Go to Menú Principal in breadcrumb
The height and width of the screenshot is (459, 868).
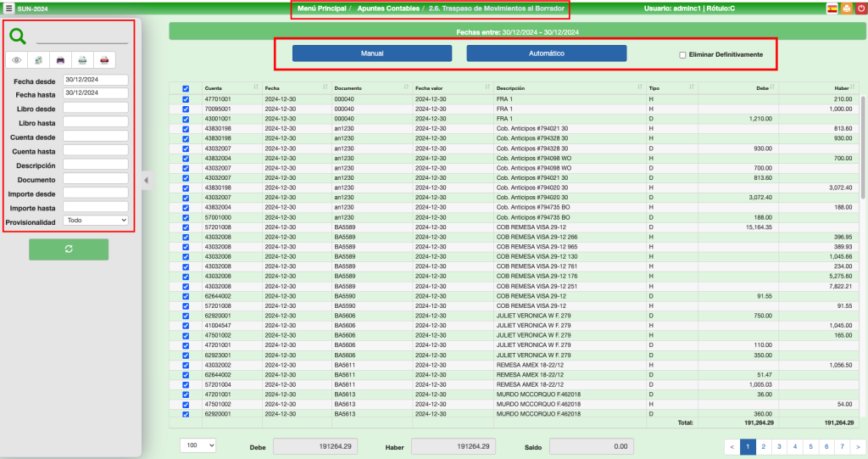322,8
